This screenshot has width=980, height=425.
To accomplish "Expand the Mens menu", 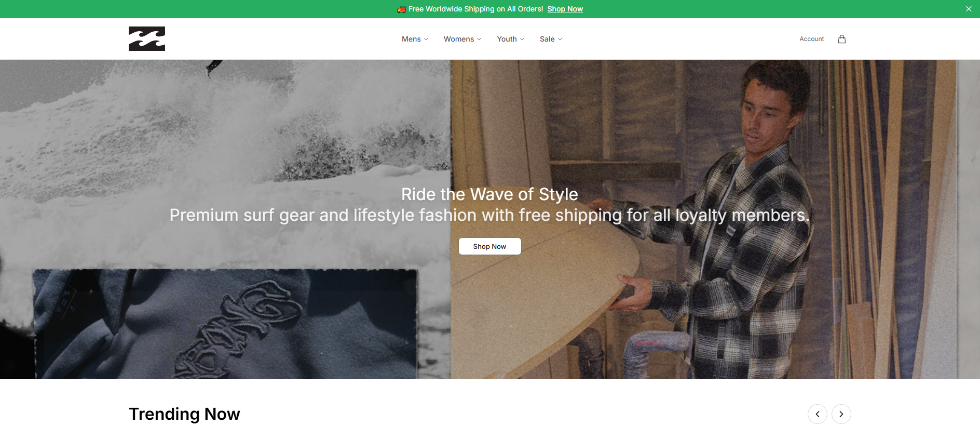I will [x=415, y=39].
